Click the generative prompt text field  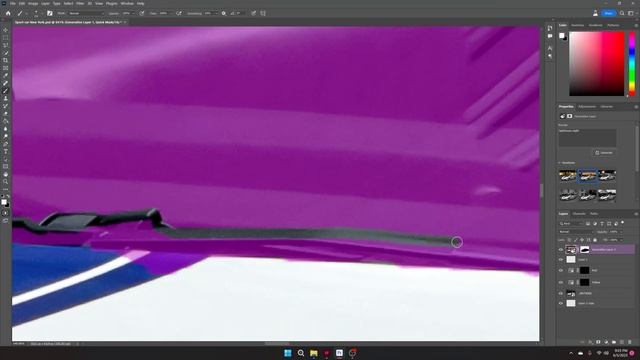[587, 138]
